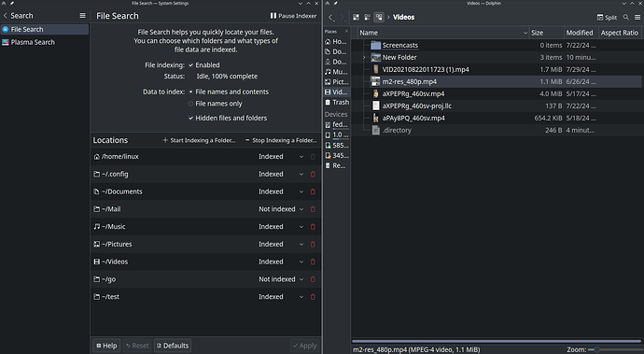The width and height of the screenshot is (644, 354).
Task: Remove ~/Videos folder using its trash icon
Action: coord(313,262)
